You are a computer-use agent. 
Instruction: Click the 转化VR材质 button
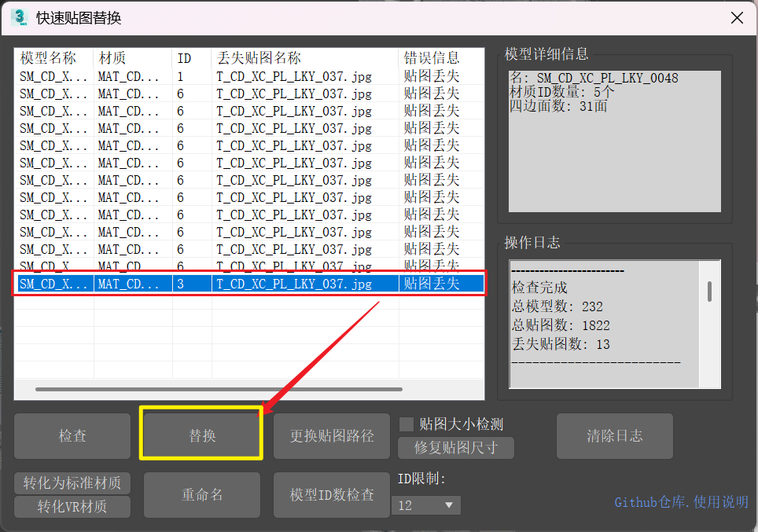click(72, 506)
